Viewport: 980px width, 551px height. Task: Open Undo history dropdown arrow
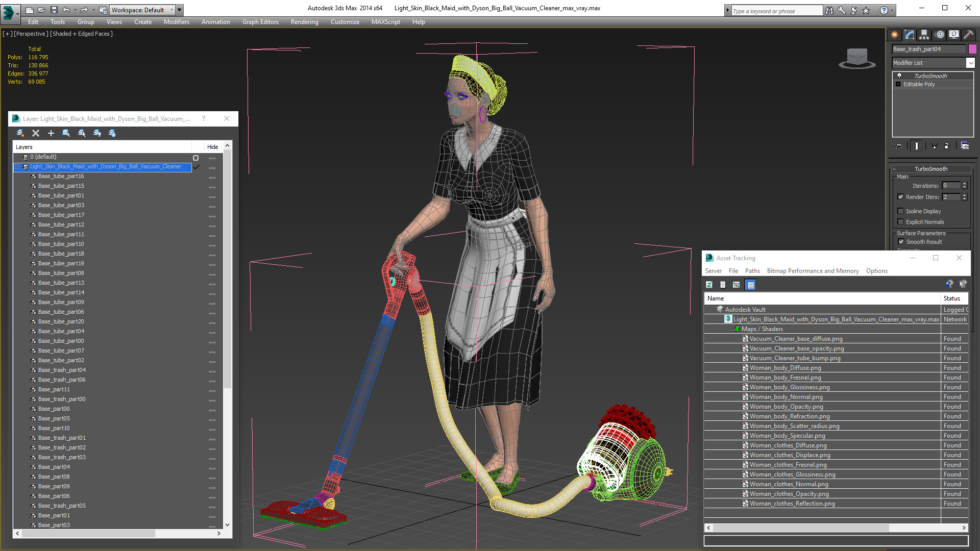(75, 10)
